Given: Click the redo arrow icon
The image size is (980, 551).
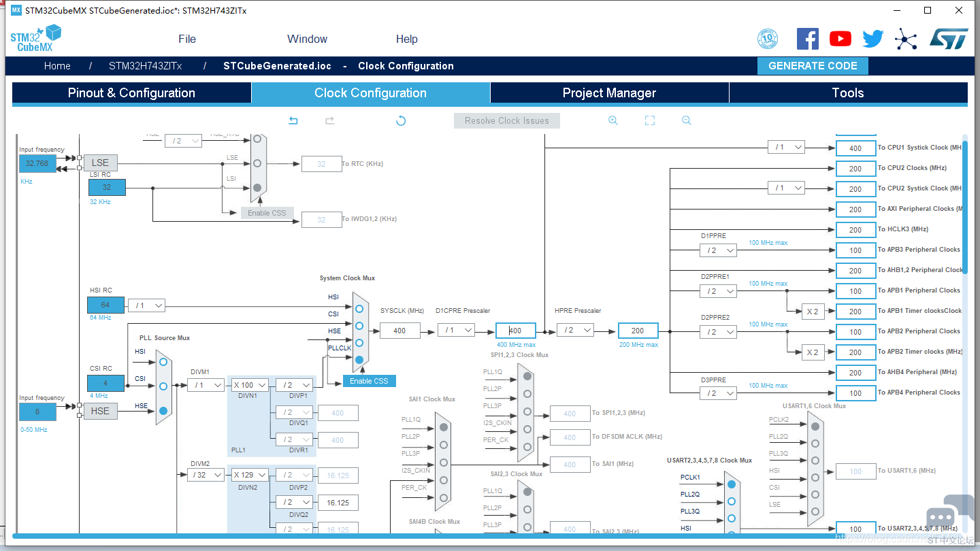Looking at the screenshot, I should (x=329, y=120).
